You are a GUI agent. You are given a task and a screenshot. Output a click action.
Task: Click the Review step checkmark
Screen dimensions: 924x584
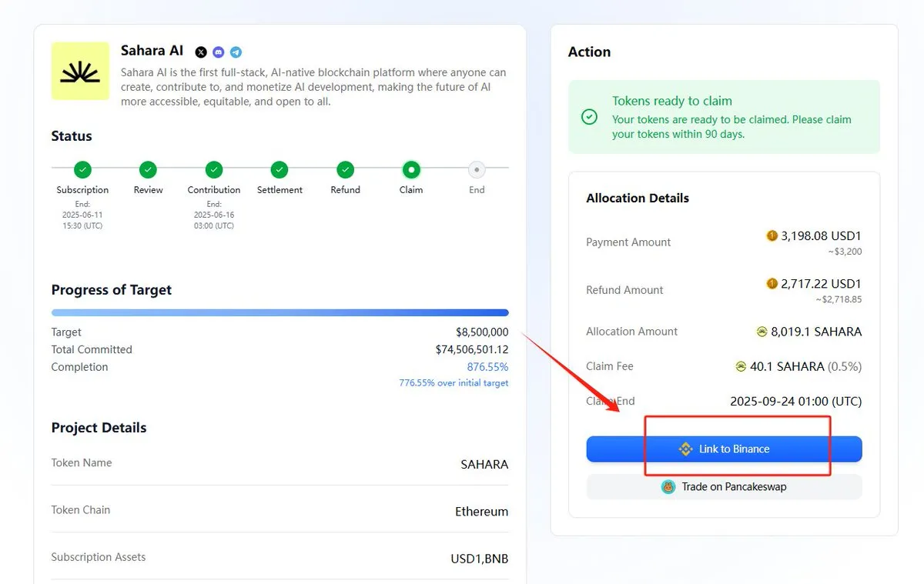148,169
